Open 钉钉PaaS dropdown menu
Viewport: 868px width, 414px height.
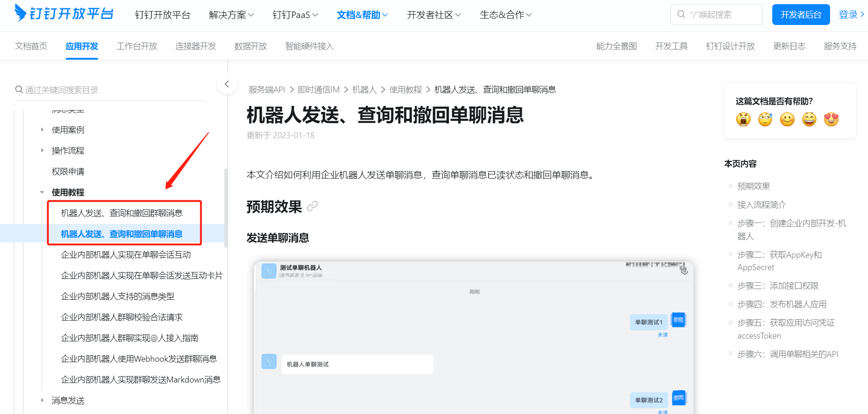click(295, 15)
